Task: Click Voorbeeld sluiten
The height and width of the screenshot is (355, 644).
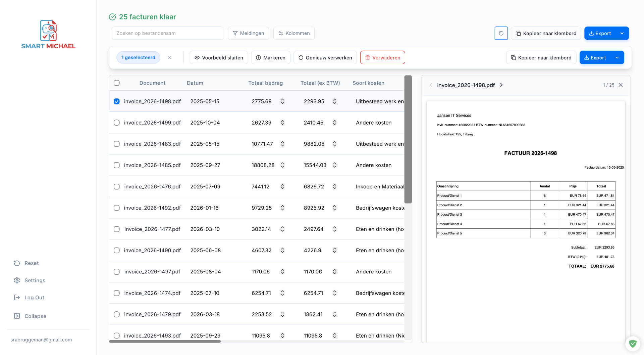Action: tap(219, 57)
